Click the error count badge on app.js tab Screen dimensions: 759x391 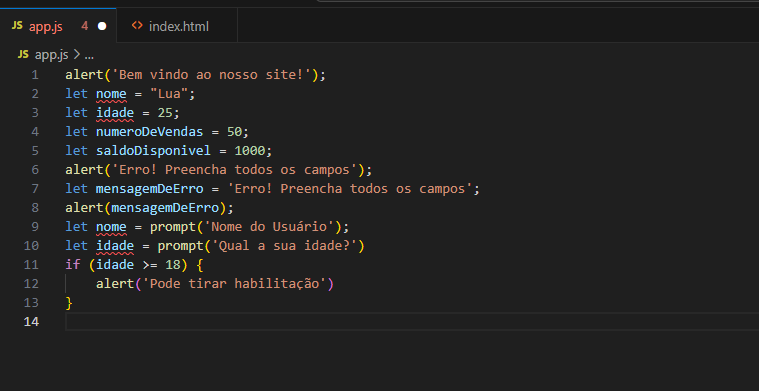tap(85, 27)
